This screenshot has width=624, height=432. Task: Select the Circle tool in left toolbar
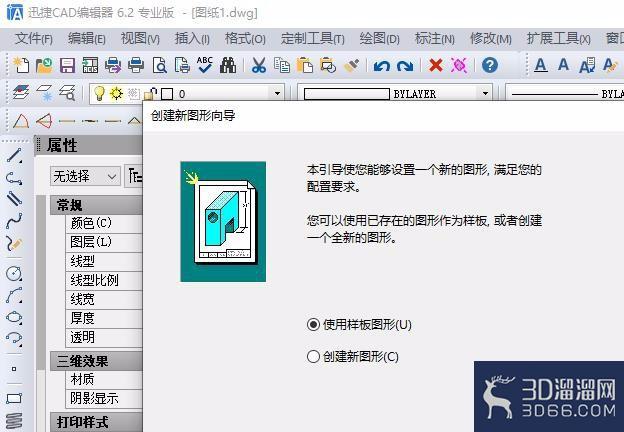14,273
